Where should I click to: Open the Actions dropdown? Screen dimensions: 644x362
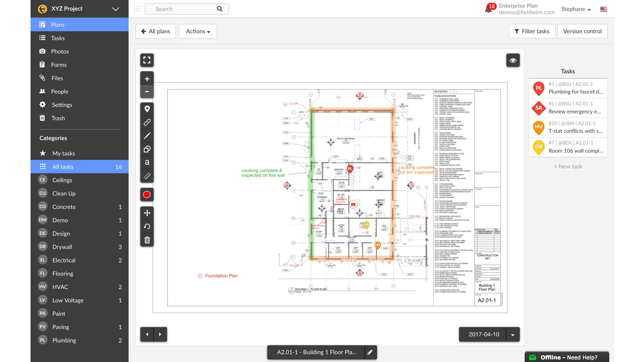coord(198,31)
